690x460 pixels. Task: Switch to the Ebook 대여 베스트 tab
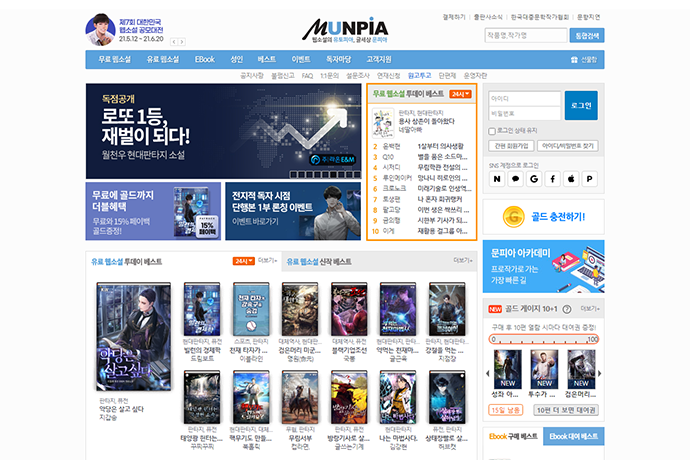(x=573, y=436)
